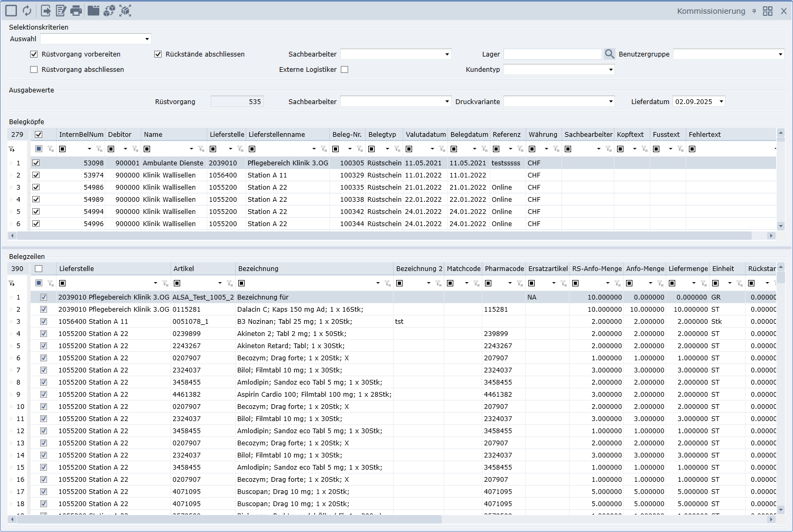This screenshot has height=532, width=793.
Task: Click into the Lager input field
Action: 552,54
